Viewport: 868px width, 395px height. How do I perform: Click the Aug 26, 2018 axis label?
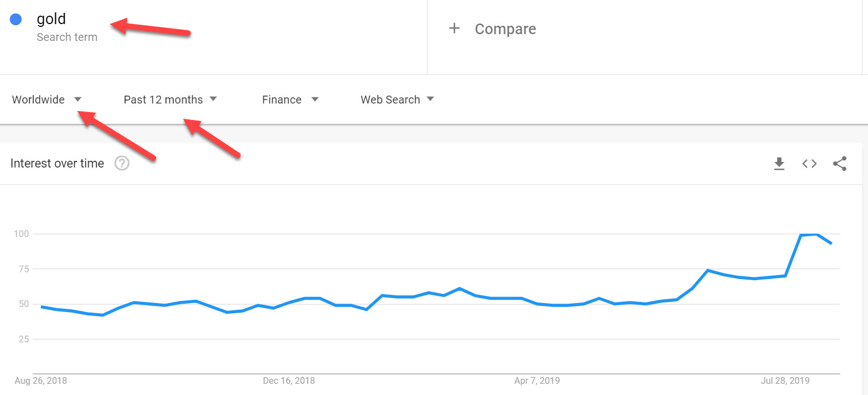click(x=40, y=381)
